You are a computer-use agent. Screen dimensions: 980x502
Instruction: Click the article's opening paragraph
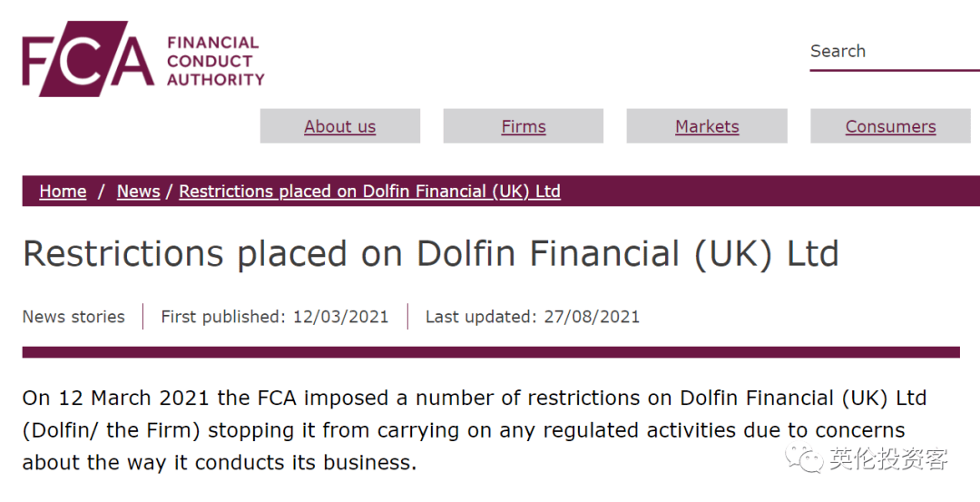coord(475,430)
